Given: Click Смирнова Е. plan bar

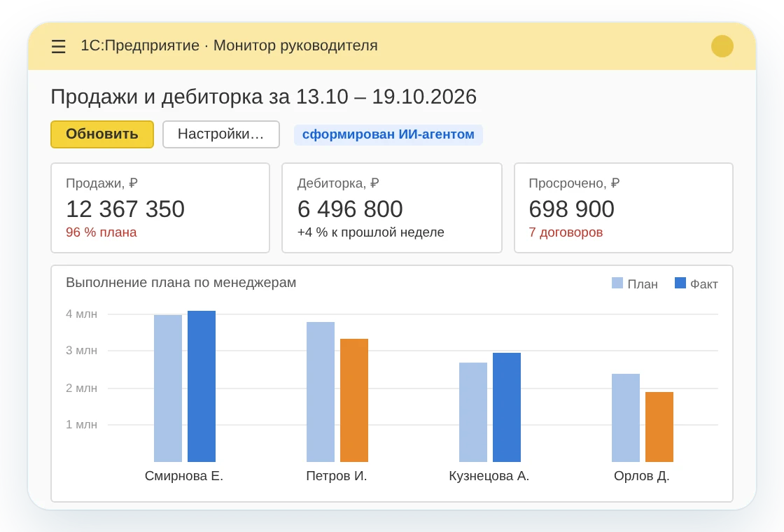Looking at the screenshot, I should click(x=168, y=388).
